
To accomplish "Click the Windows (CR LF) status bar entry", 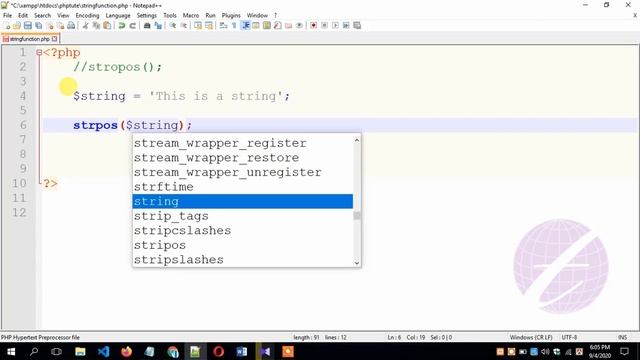I will [x=531, y=338].
